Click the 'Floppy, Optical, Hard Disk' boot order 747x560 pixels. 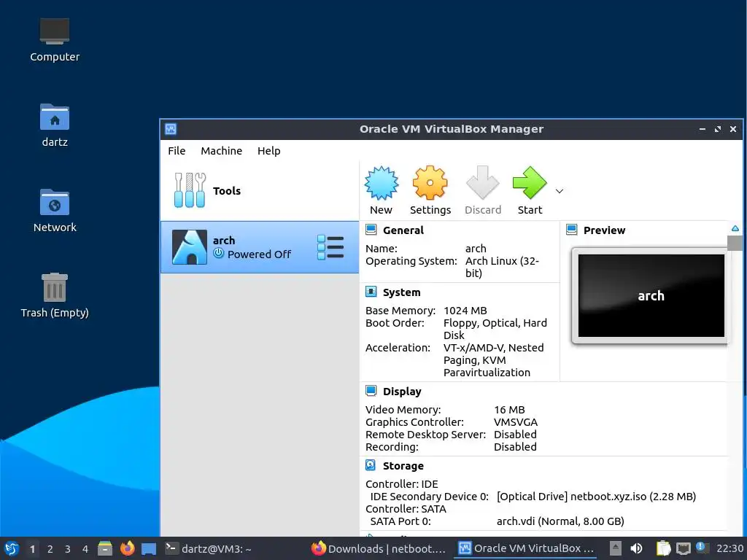(495, 329)
